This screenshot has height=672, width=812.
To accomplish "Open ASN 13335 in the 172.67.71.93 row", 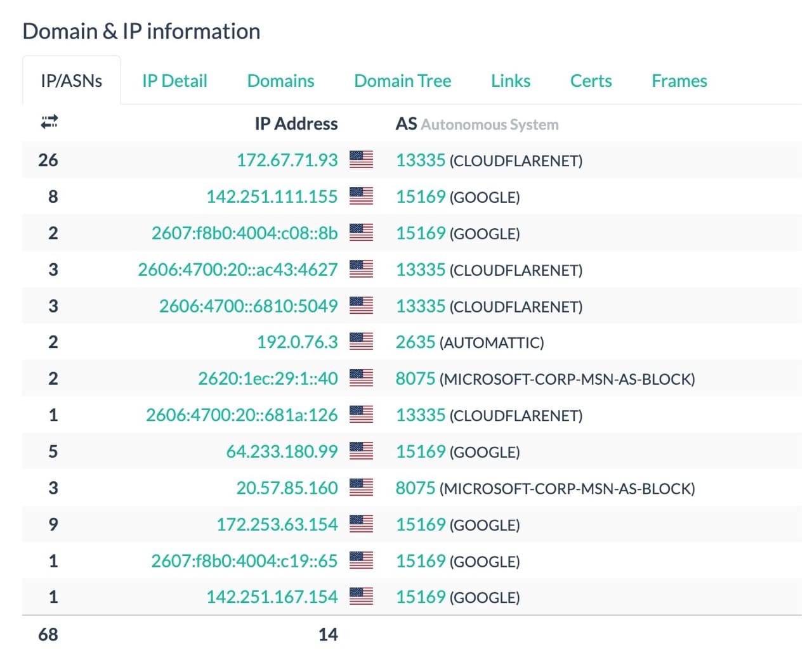I will pos(421,160).
